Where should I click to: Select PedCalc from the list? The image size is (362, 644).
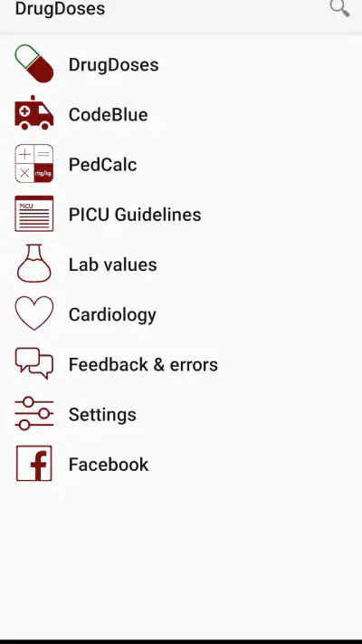[102, 165]
